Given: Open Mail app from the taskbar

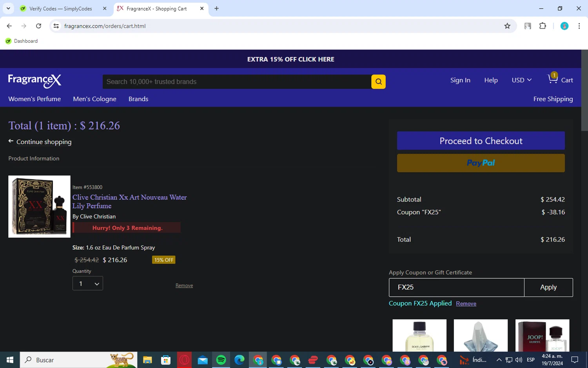Looking at the screenshot, I should coord(203,360).
